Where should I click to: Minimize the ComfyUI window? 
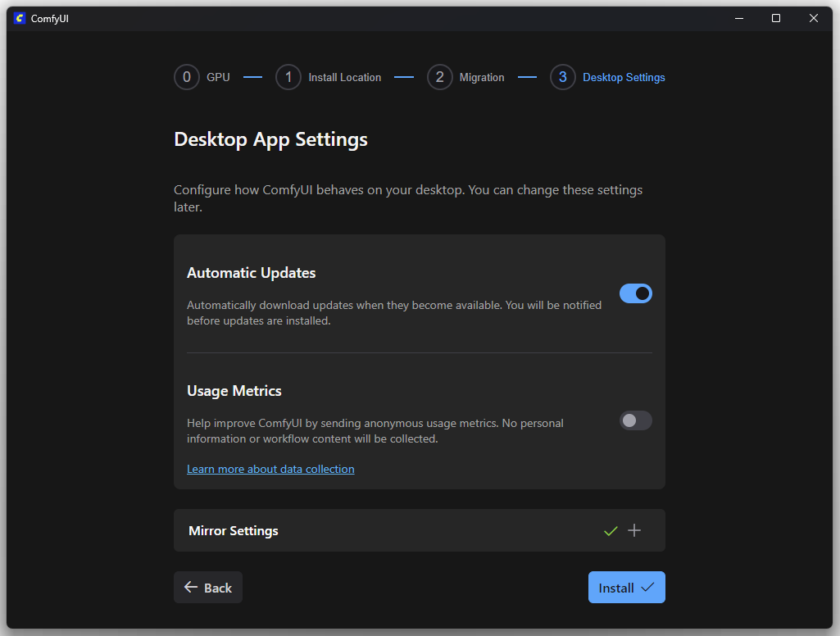(738, 18)
